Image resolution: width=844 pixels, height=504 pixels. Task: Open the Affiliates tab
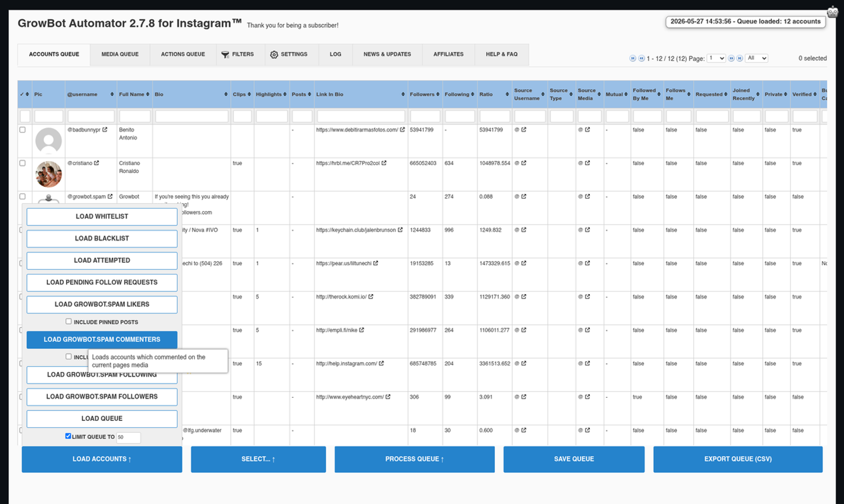(x=448, y=55)
